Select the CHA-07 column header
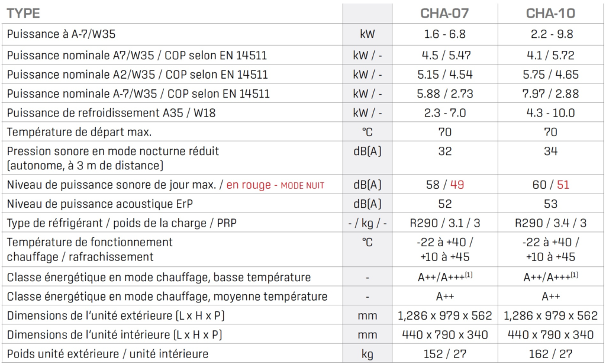The height and width of the screenshot is (364, 606). pos(444,13)
